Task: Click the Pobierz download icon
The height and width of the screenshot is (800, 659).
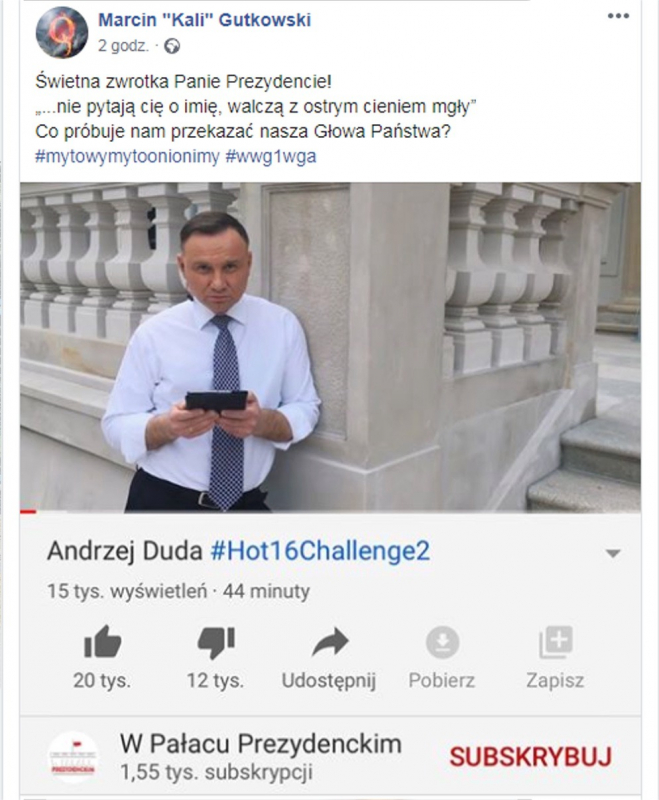Action: tap(442, 642)
